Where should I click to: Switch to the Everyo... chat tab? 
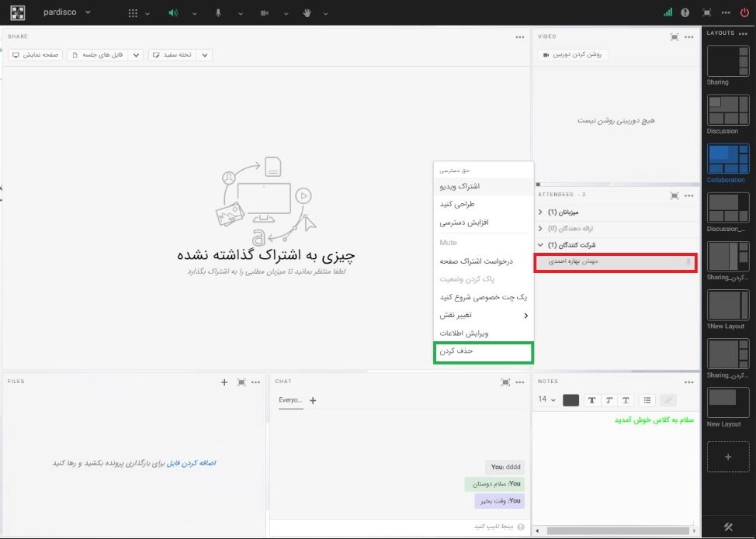291,400
